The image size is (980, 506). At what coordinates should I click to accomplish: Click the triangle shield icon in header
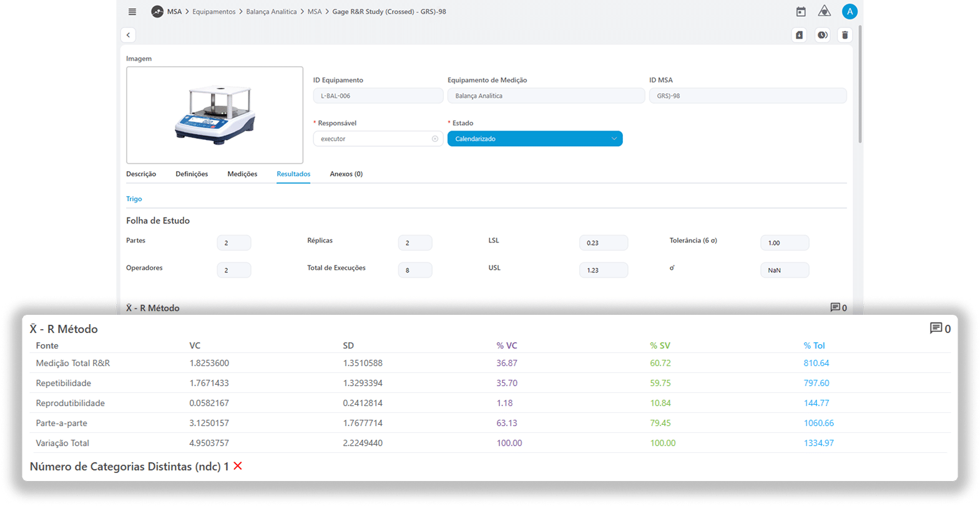[825, 11]
